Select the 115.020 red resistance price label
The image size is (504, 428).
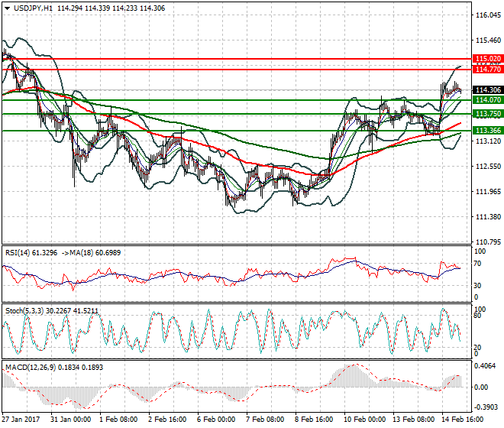[488, 59]
